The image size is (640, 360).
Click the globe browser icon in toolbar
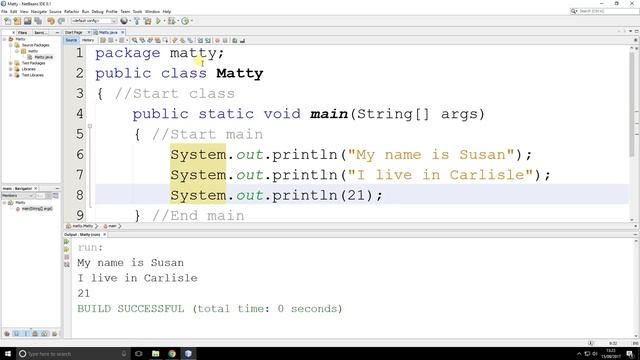[124, 21]
